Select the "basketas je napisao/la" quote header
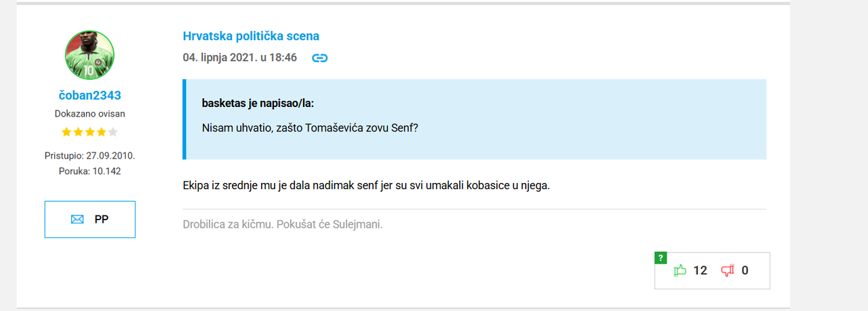Screen dimensions: 868x311 pyautogui.click(x=258, y=104)
